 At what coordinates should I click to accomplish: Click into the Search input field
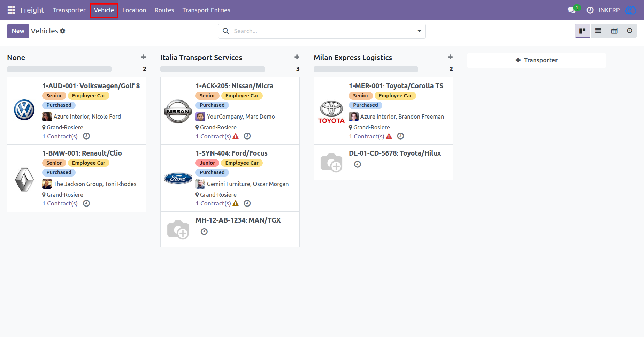tap(322, 31)
